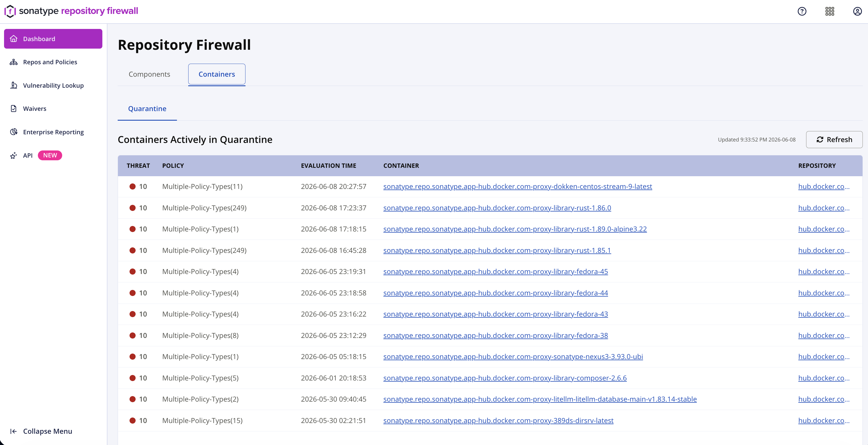Click the red threat dot for dokken-centos-stream-9-latest
The width and height of the screenshot is (868, 445).
[x=132, y=186]
